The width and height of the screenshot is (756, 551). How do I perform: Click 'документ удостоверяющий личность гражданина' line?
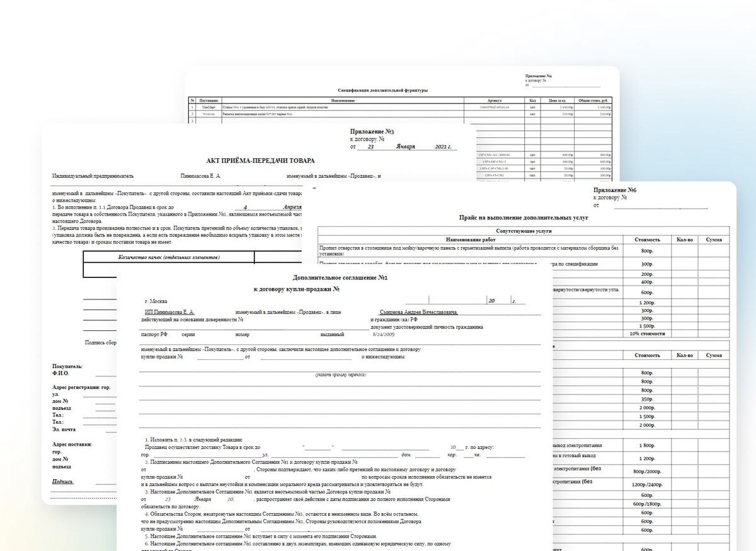point(427,327)
